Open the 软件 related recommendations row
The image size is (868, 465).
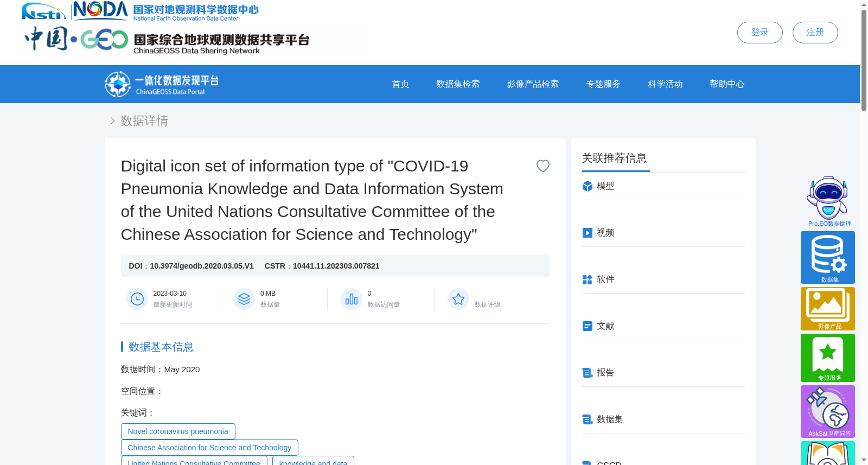pyautogui.click(x=663, y=279)
